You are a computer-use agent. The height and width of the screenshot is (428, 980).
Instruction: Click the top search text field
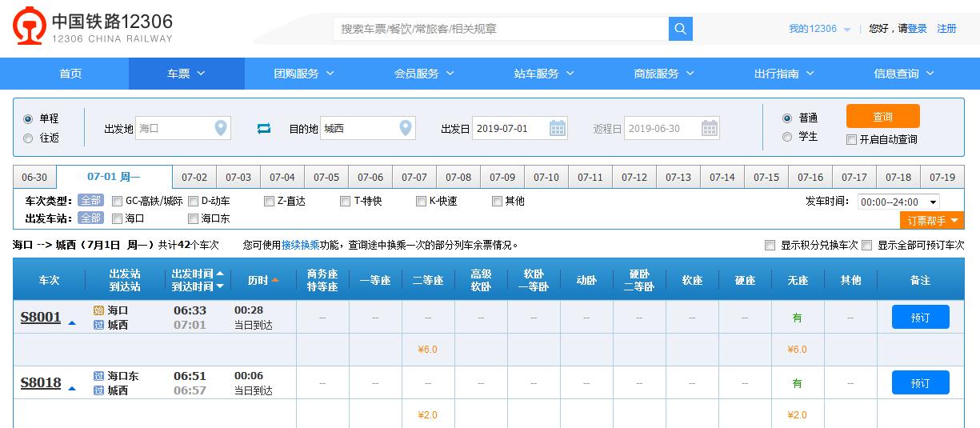tap(500, 29)
